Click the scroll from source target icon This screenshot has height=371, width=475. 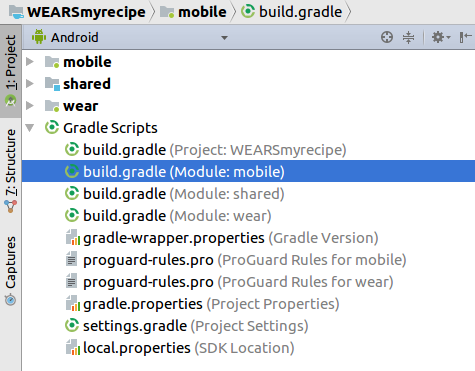tap(387, 37)
